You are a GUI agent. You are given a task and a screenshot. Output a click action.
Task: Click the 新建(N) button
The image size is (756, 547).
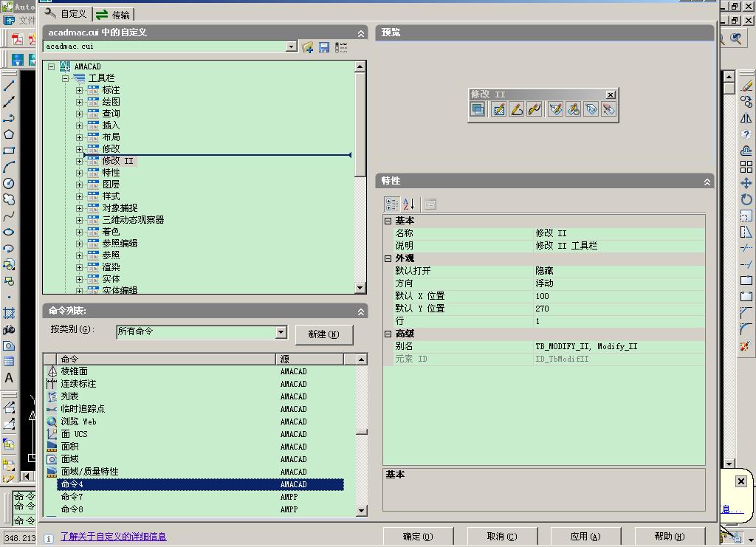click(324, 334)
